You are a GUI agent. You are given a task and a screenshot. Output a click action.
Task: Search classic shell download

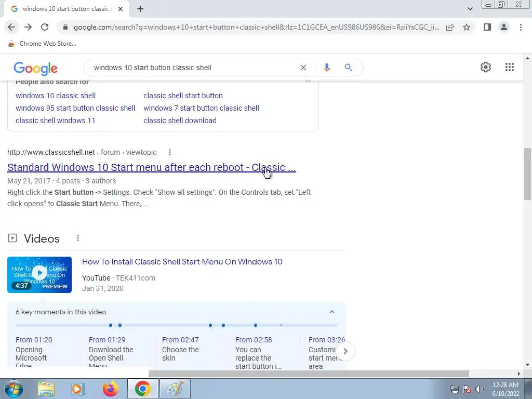(x=180, y=121)
